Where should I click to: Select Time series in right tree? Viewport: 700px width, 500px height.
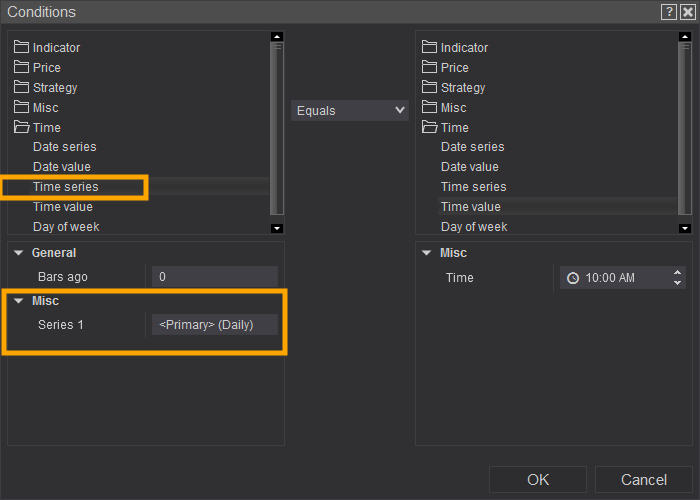[x=474, y=187]
